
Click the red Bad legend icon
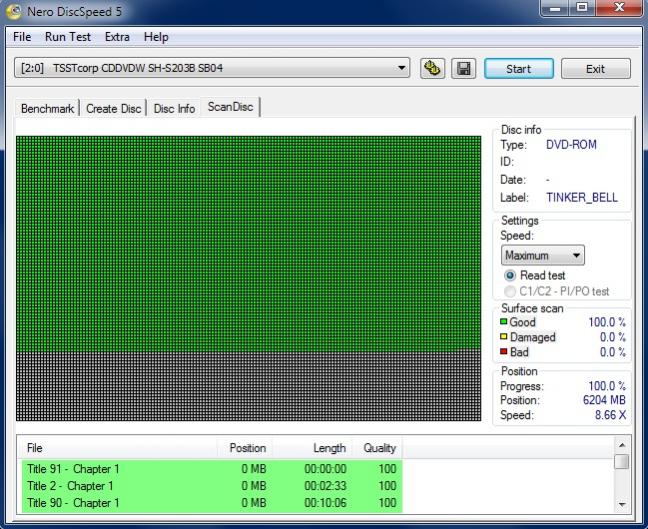[x=505, y=352]
